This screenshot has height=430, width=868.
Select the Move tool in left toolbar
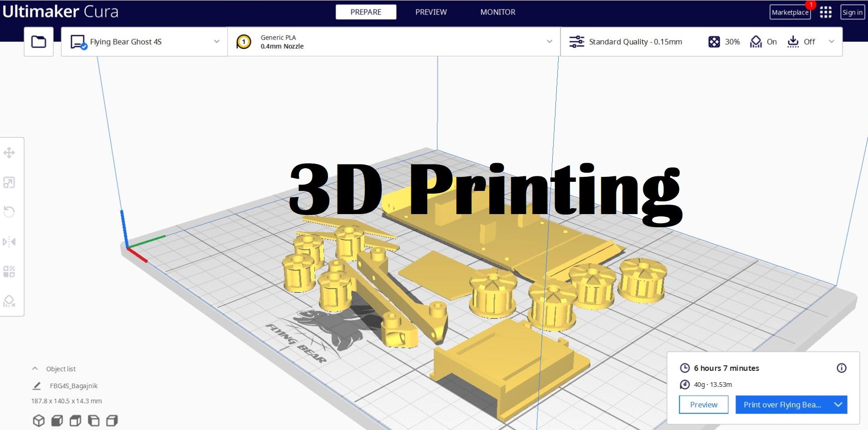[9, 153]
